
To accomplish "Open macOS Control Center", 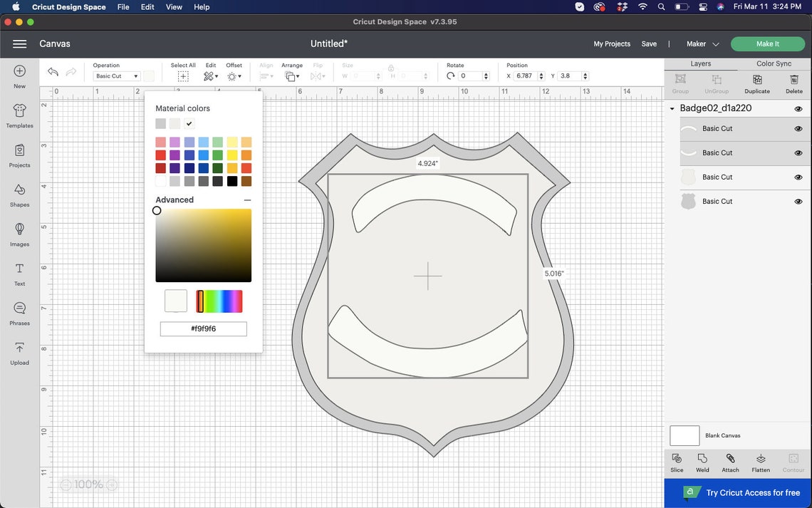I will tap(703, 6).
